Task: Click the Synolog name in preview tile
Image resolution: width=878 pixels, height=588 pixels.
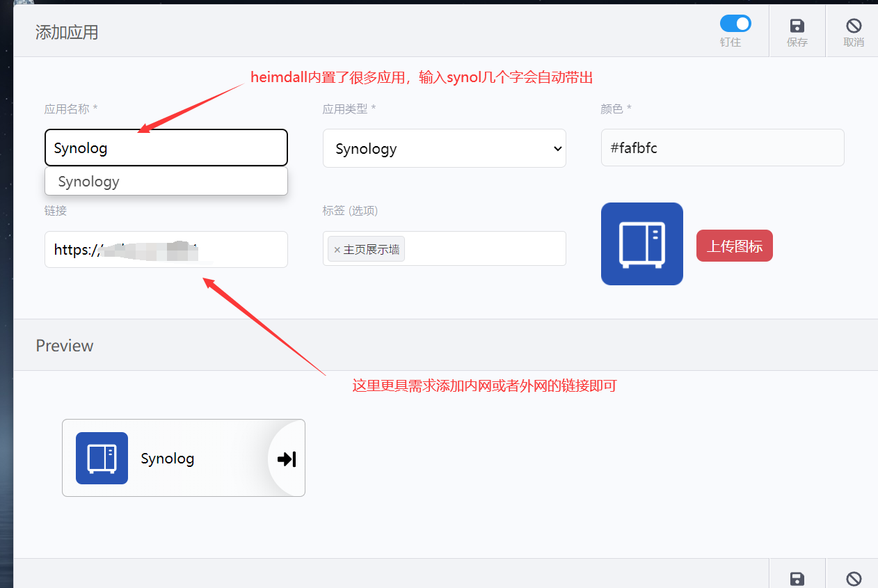Action: pos(168,459)
